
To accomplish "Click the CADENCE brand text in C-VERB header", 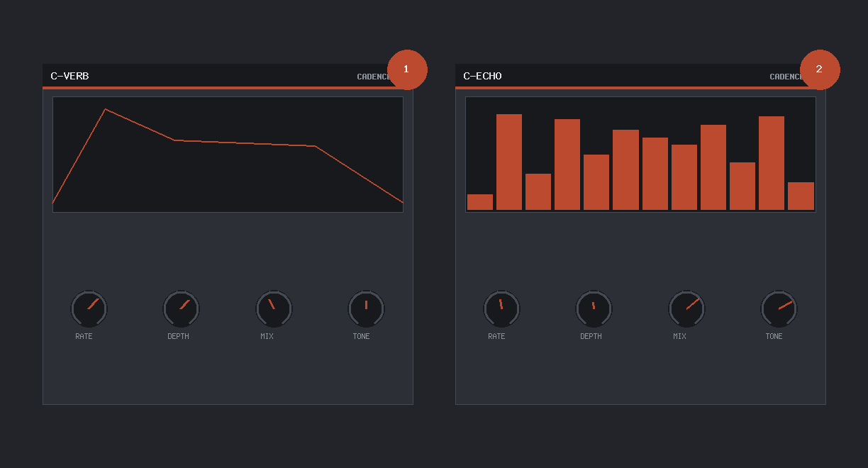I will click(374, 77).
